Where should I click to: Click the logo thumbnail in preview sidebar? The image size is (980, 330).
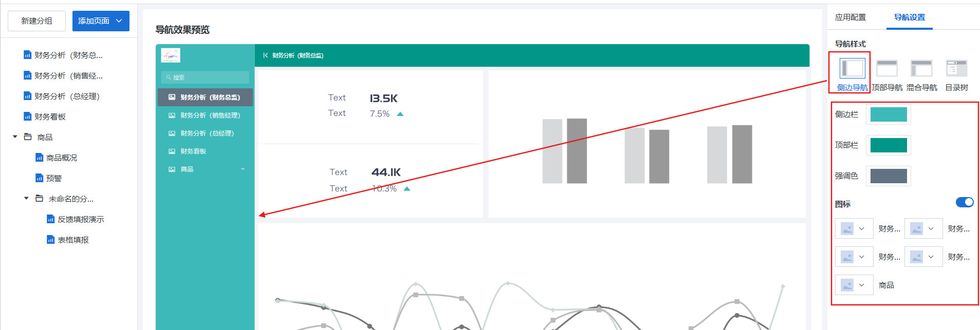click(x=171, y=55)
